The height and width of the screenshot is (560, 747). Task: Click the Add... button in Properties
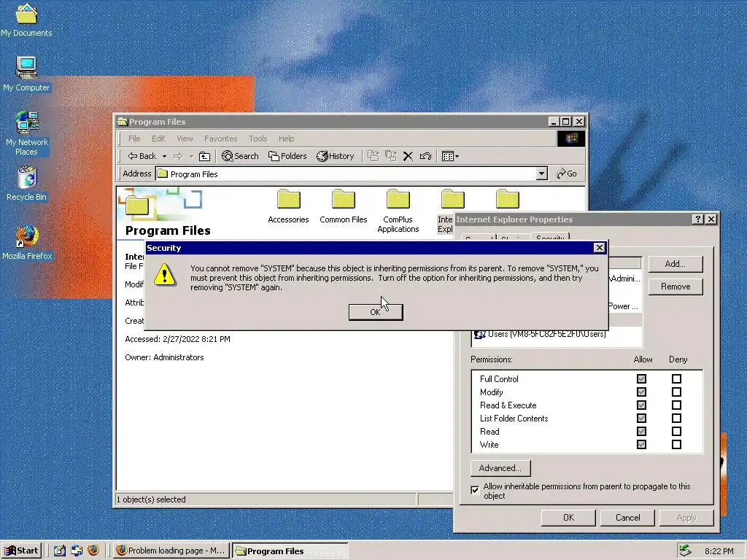[675, 264]
